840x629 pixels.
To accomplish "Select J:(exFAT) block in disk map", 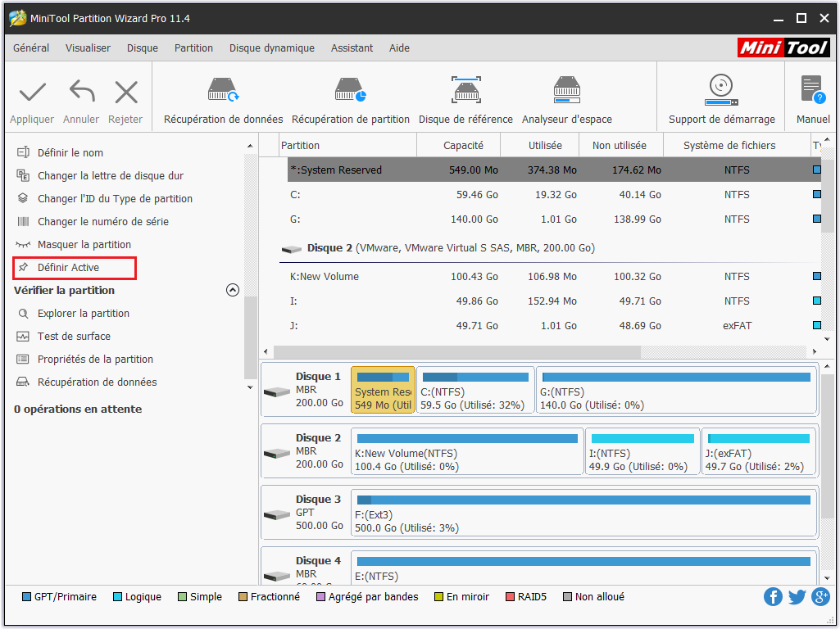I will [759, 451].
